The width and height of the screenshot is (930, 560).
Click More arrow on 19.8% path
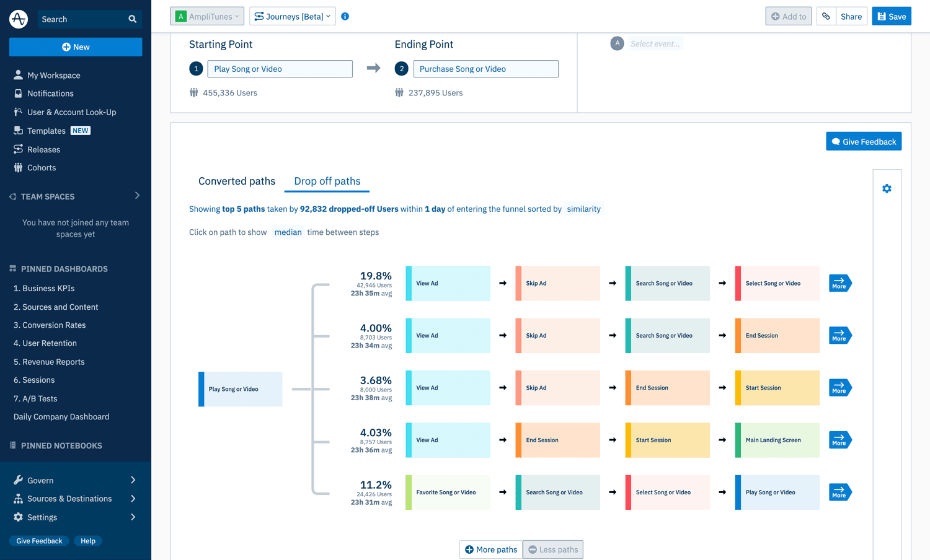pyautogui.click(x=839, y=284)
